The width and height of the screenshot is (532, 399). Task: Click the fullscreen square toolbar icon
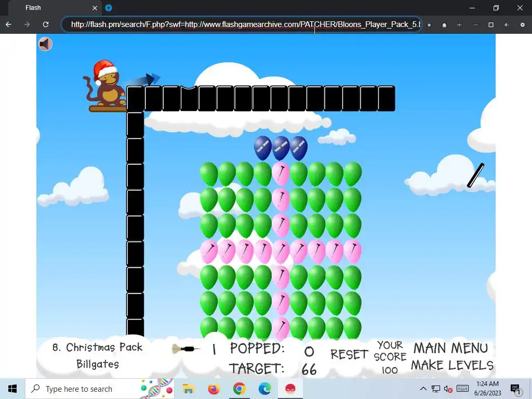click(x=491, y=25)
